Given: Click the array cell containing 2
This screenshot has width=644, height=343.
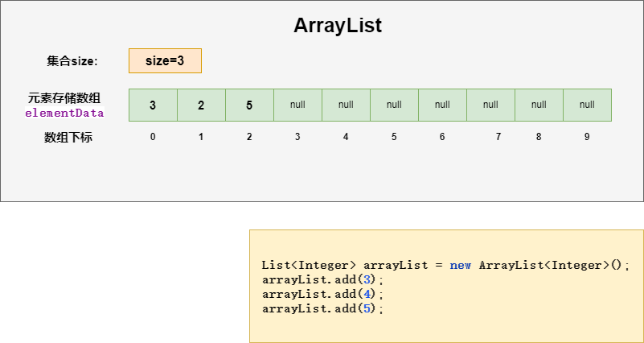Looking at the screenshot, I should [201, 105].
